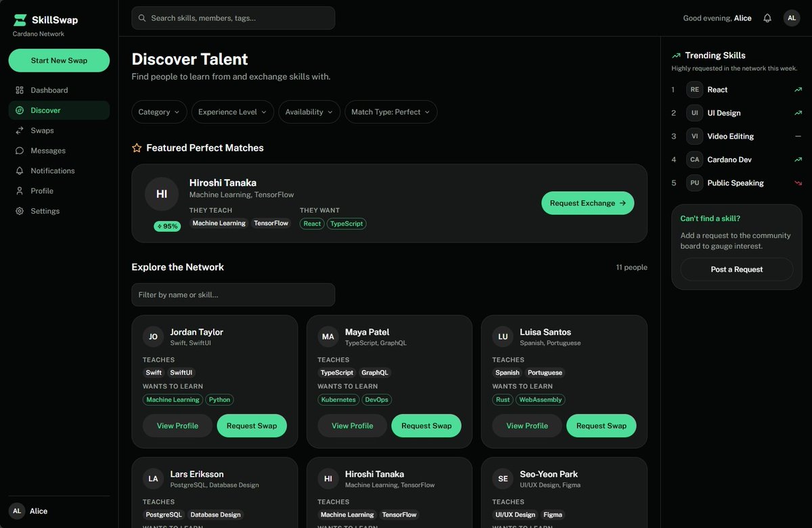The image size is (812, 528).
Task: Click the Trending Skills arrow icon
Action: click(676, 55)
